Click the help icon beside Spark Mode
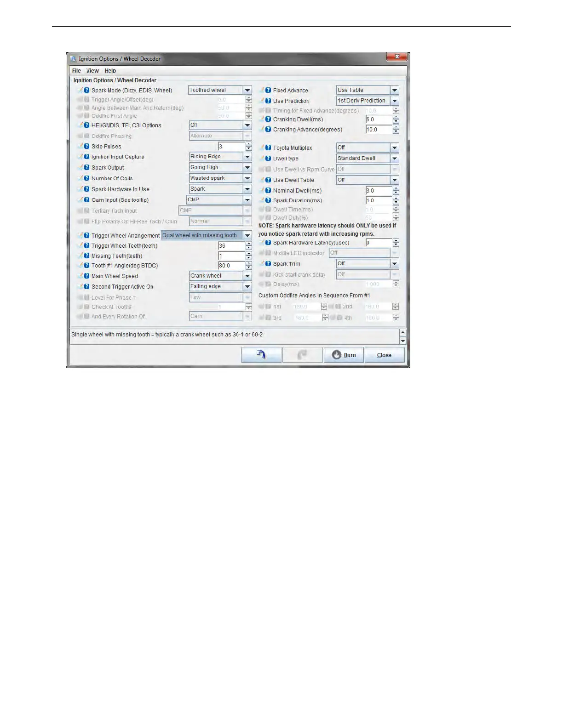The image size is (563, 728). pos(86,91)
